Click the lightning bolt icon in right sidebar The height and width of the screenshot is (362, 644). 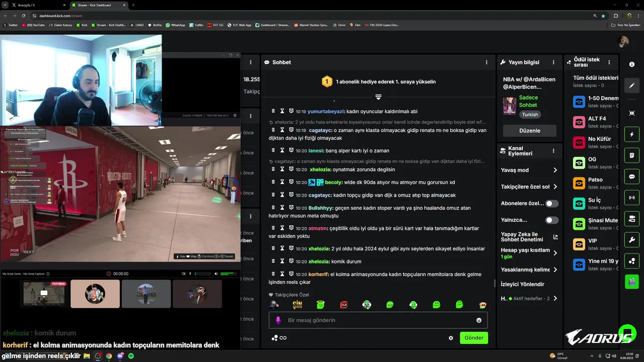coord(632,135)
